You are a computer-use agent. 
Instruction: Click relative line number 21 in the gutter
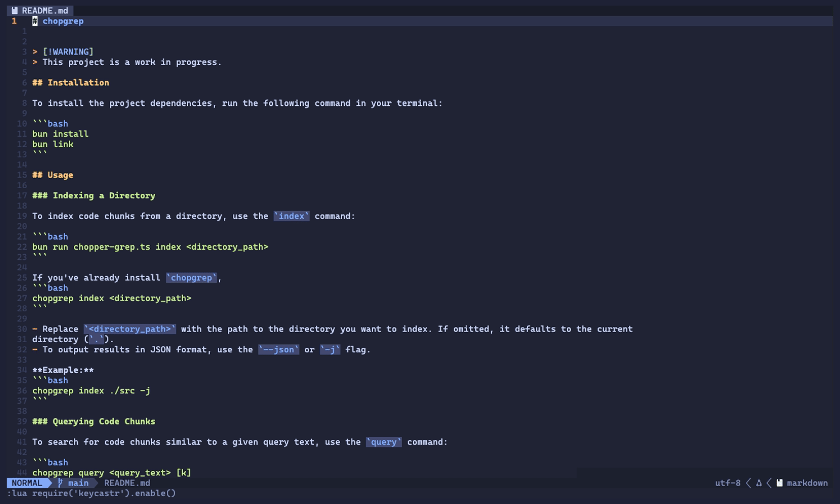click(22, 237)
